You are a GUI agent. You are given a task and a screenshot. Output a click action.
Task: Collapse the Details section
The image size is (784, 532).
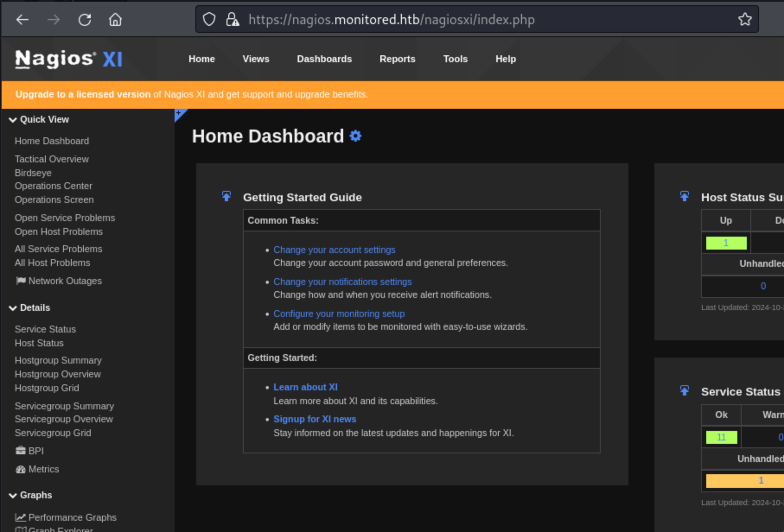point(29,308)
